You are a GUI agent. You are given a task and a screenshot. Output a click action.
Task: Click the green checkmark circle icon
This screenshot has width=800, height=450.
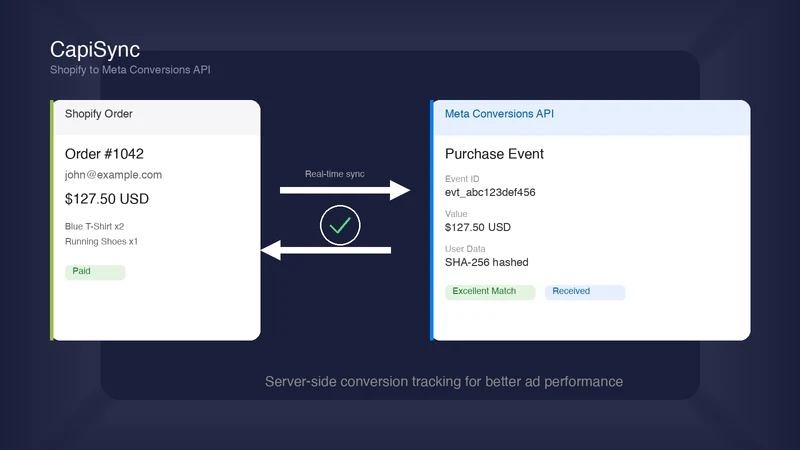coord(340,225)
